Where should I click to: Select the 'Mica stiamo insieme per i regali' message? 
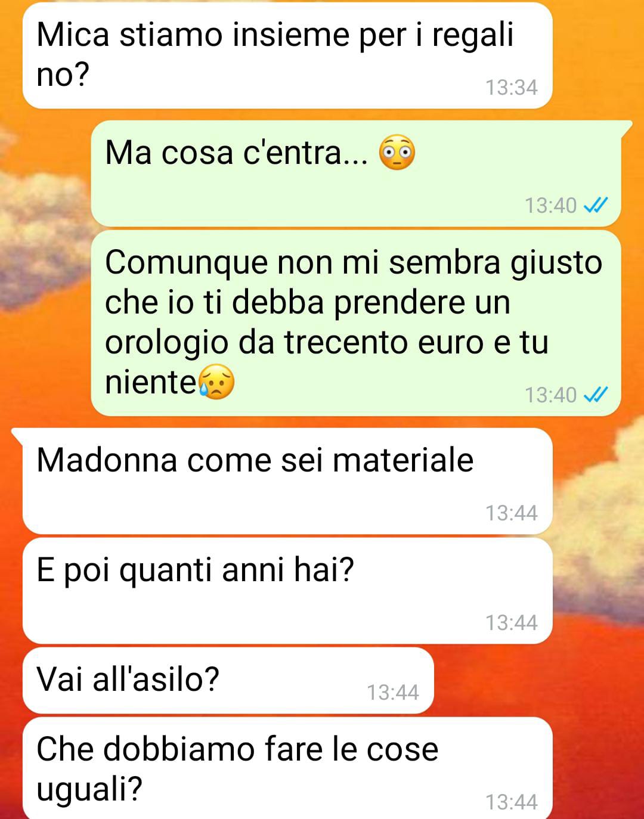(x=287, y=55)
